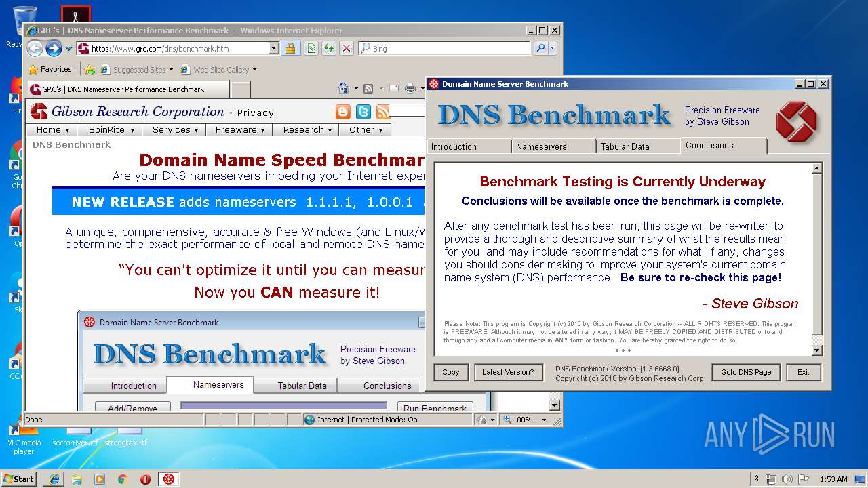This screenshot has width=868, height=488.
Task: Click the padlock security report icon
Action: [x=290, y=48]
